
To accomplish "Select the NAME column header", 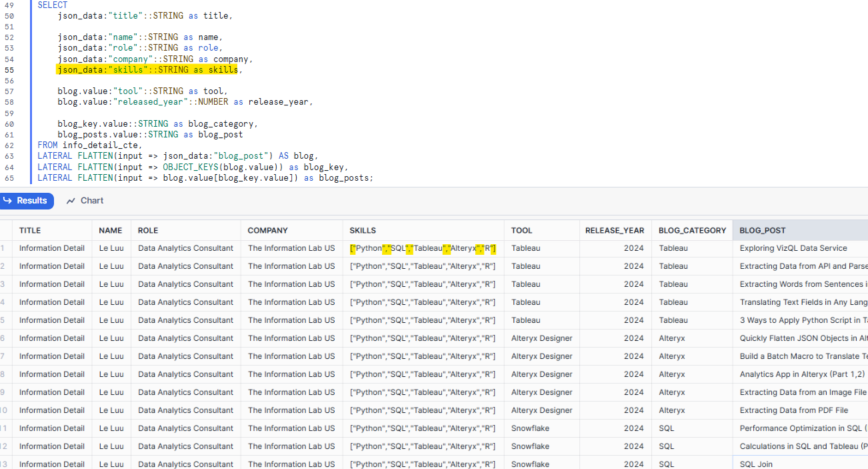I will pyautogui.click(x=111, y=230).
